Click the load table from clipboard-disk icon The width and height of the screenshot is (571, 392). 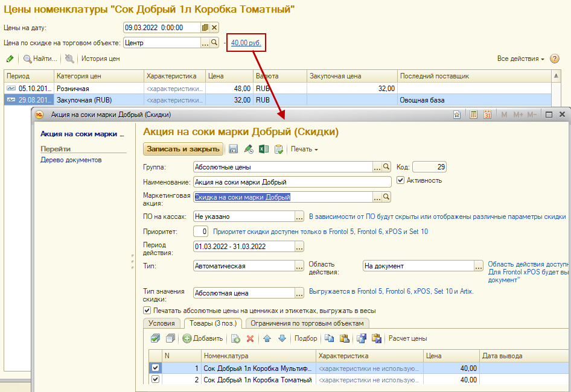click(x=377, y=338)
